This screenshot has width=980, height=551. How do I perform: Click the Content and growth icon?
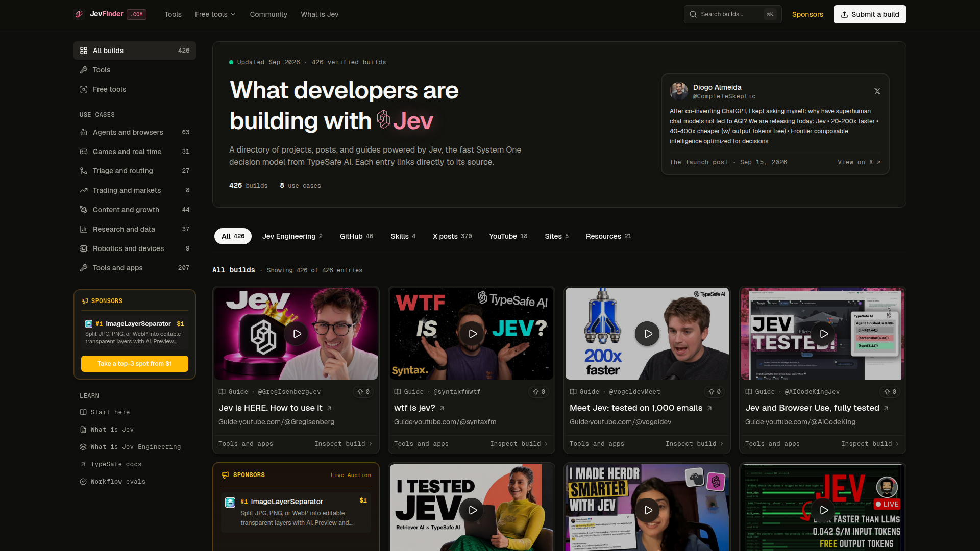(84, 210)
